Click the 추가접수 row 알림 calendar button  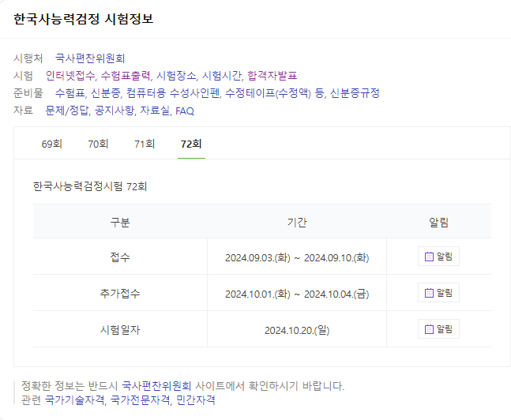coord(438,293)
